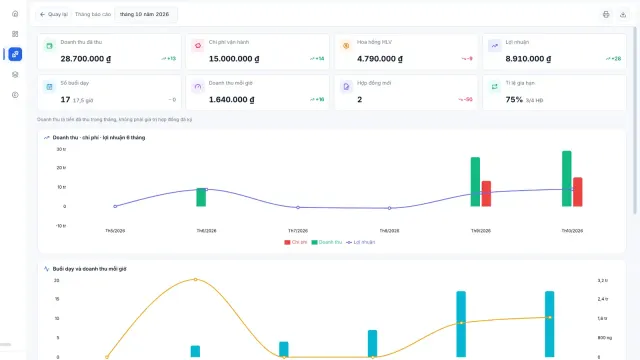Click the pink piggy icon on Chi phí vận hành
Image resolution: width=640 pixels, height=360 pixels.
click(x=198, y=46)
